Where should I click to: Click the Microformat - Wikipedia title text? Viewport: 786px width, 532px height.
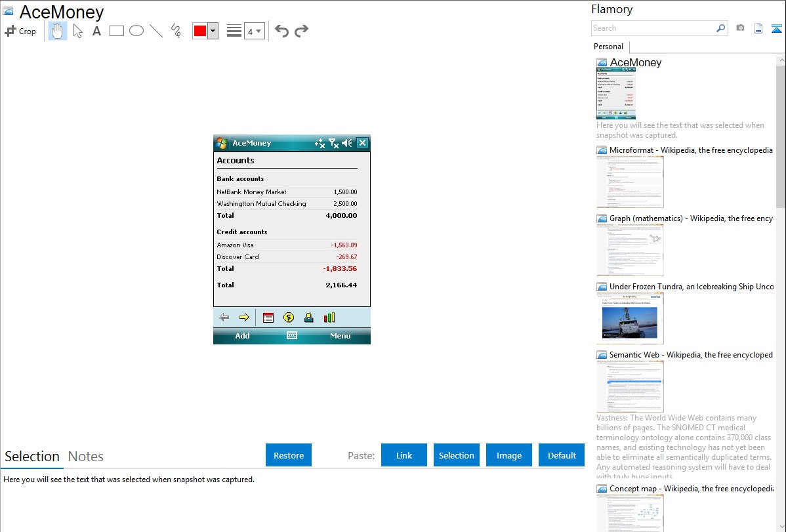point(691,150)
